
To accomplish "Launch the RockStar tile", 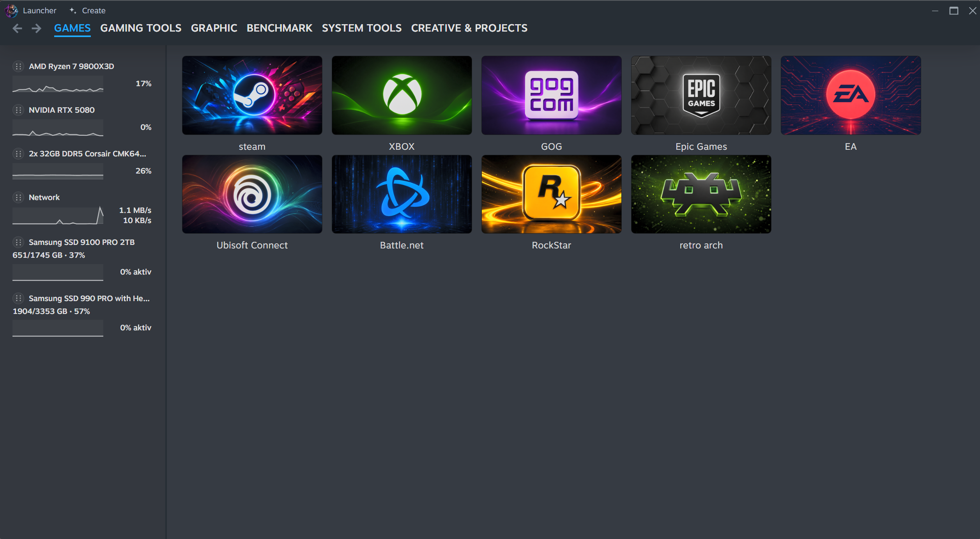I will [552, 194].
